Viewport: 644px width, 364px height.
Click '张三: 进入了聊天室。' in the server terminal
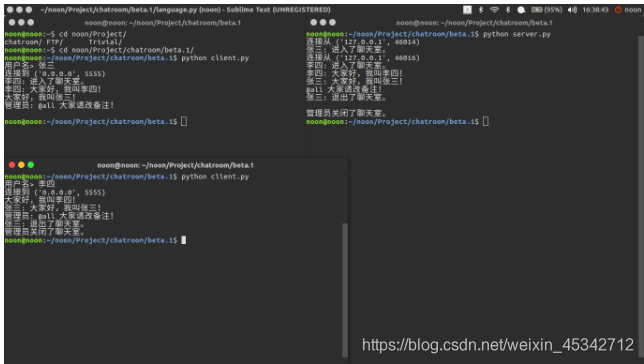click(x=347, y=50)
